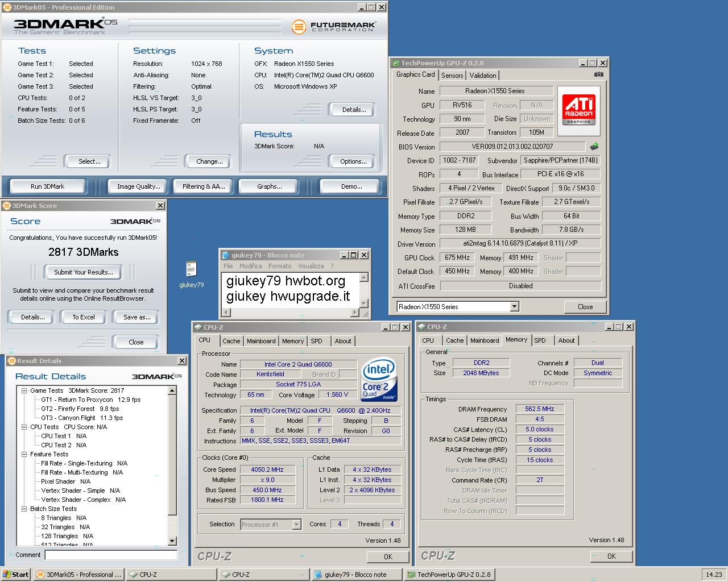Open Cache tab in right CPU-Z window
The image size is (728, 582).
454,340
